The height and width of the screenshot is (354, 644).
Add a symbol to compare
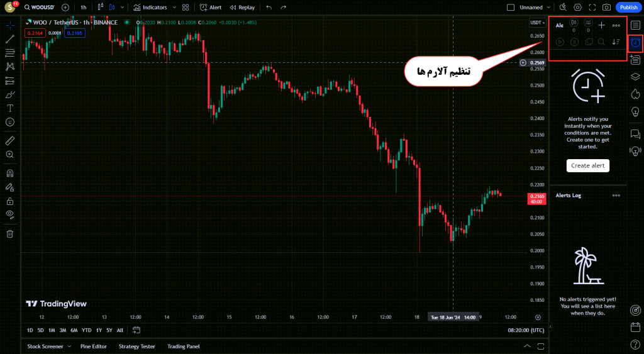[65, 8]
